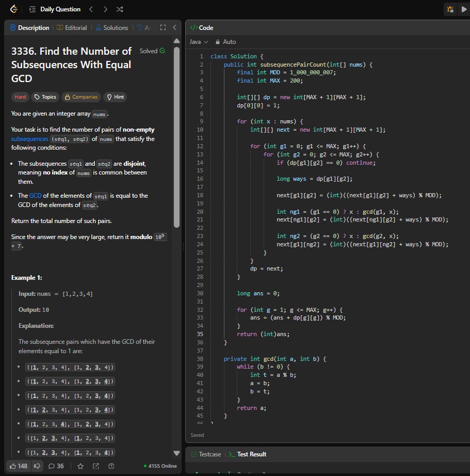Share the problem link icon
The image size is (470, 476).
click(96, 466)
